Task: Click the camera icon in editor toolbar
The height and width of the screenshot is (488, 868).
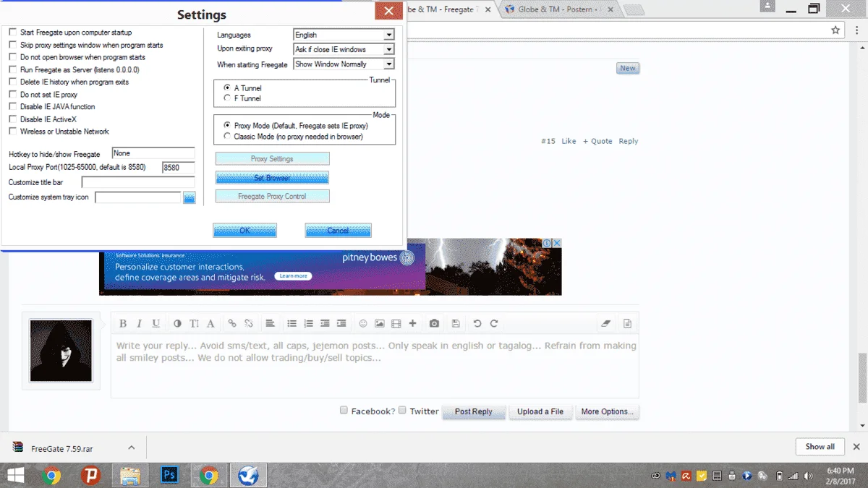Action: pyautogui.click(x=434, y=323)
